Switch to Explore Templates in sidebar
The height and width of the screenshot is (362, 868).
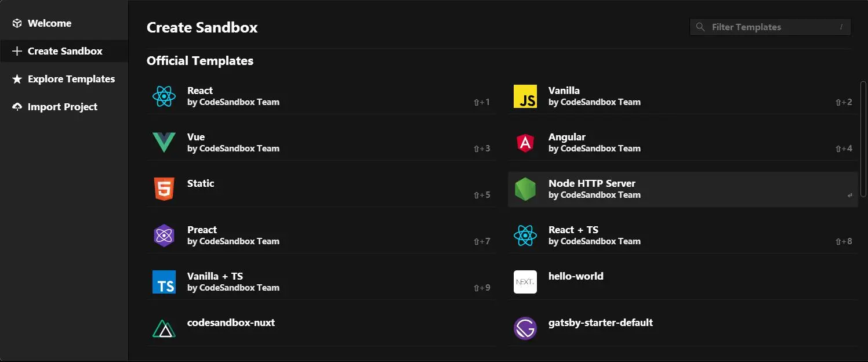click(64, 79)
